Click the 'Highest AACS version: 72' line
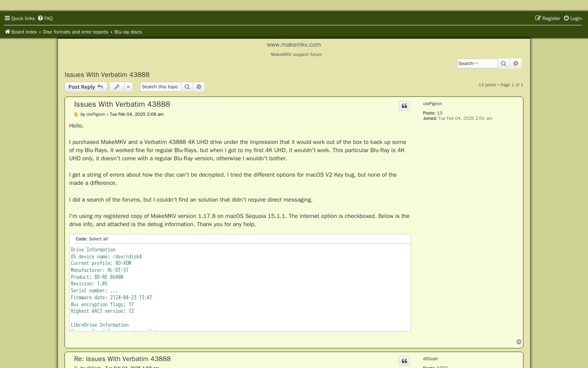The image size is (588, 368). 102,311
